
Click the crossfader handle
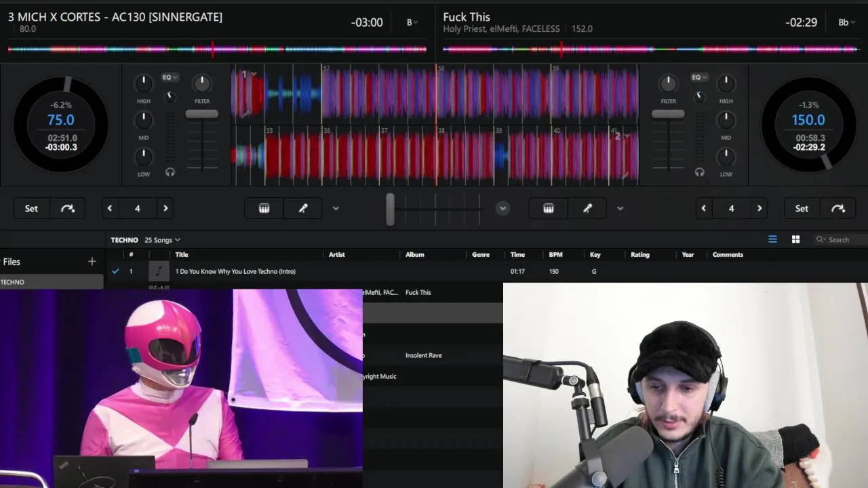(x=390, y=209)
